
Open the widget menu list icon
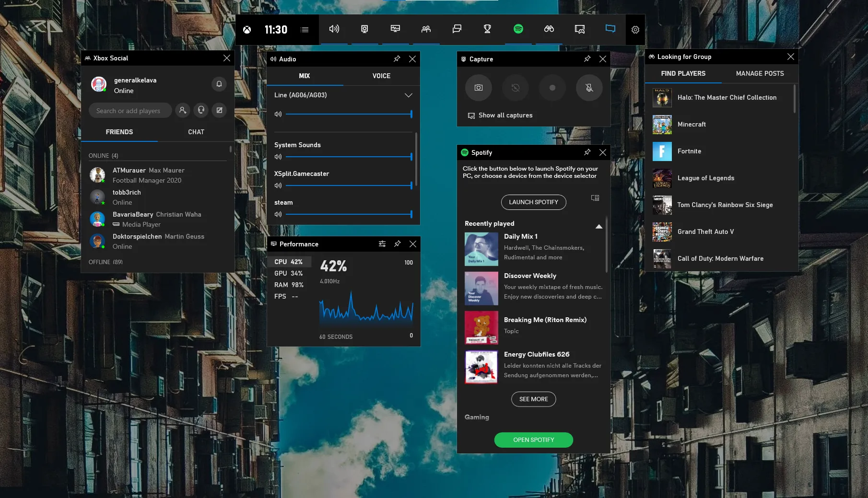(x=305, y=30)
